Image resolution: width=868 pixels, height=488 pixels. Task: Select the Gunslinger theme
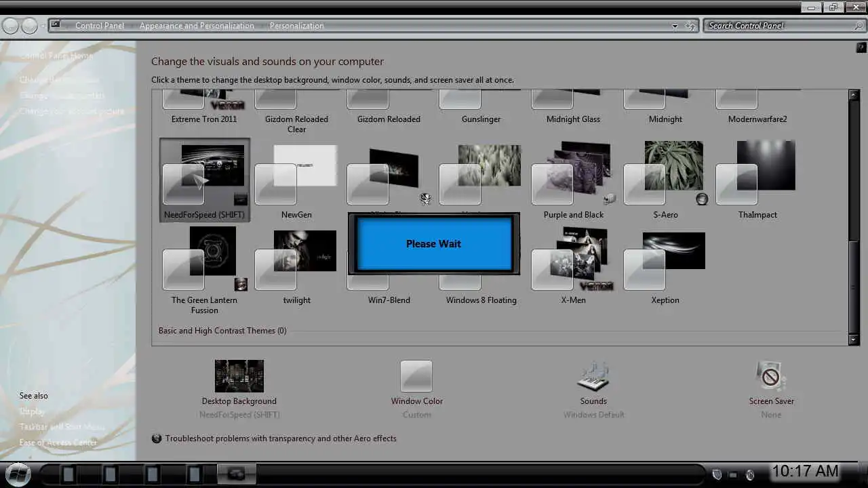481,107
